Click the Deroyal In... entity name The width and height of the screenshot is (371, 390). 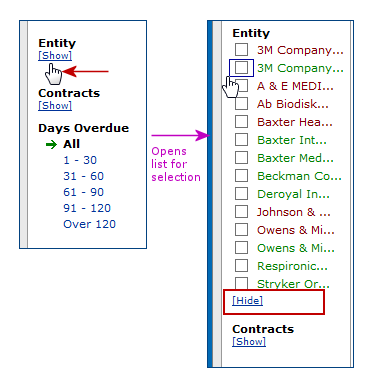293,194
